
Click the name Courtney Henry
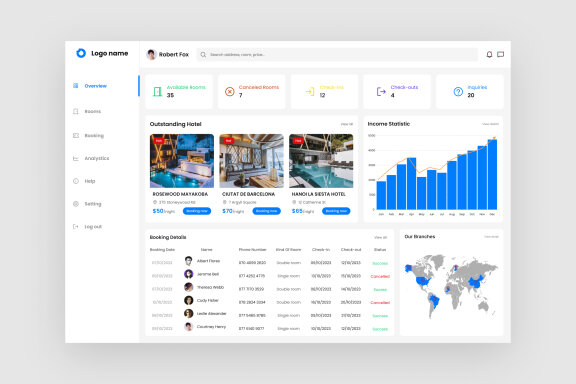211,327
